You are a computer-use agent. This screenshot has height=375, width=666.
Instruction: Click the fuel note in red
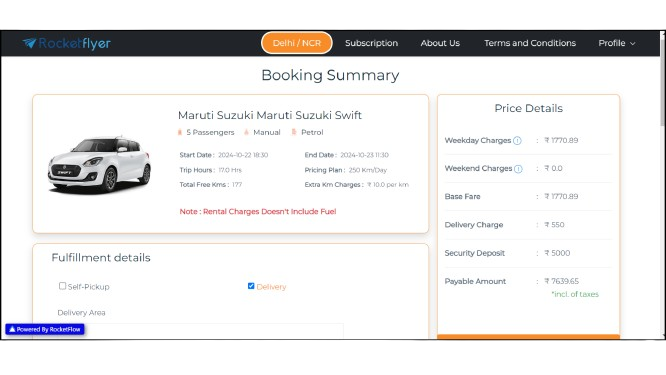click(x=258, y=211)
